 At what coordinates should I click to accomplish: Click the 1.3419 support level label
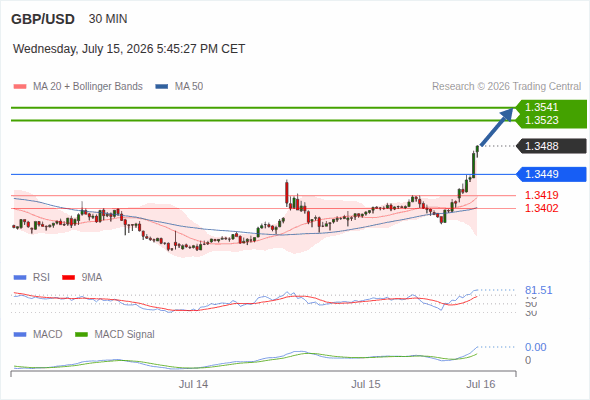(541, 195)
